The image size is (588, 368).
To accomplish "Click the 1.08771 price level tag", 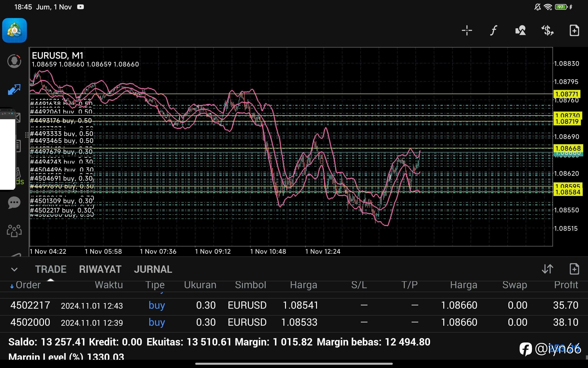I will pyautogui.click(x=567, y=94).
